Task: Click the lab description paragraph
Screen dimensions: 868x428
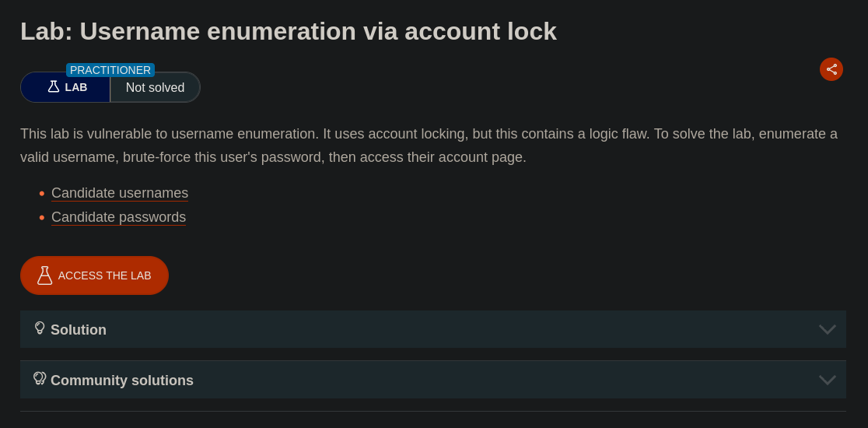Action: (429, 146)
